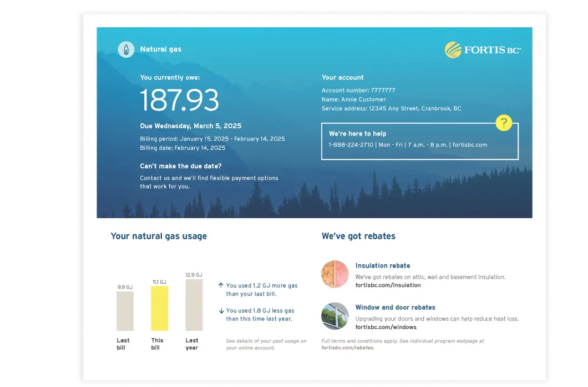Click the Your natural gas usage heading
588x387 pixels.
[x=159, y=236]
